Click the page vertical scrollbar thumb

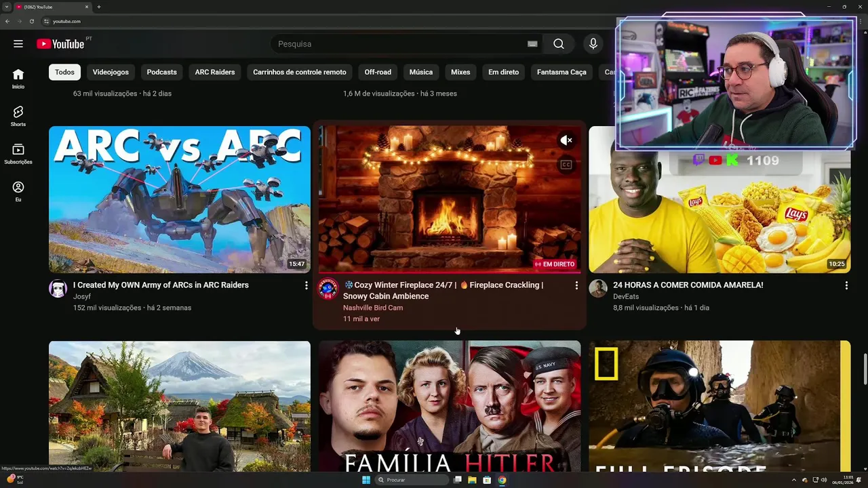pos(865,369)
